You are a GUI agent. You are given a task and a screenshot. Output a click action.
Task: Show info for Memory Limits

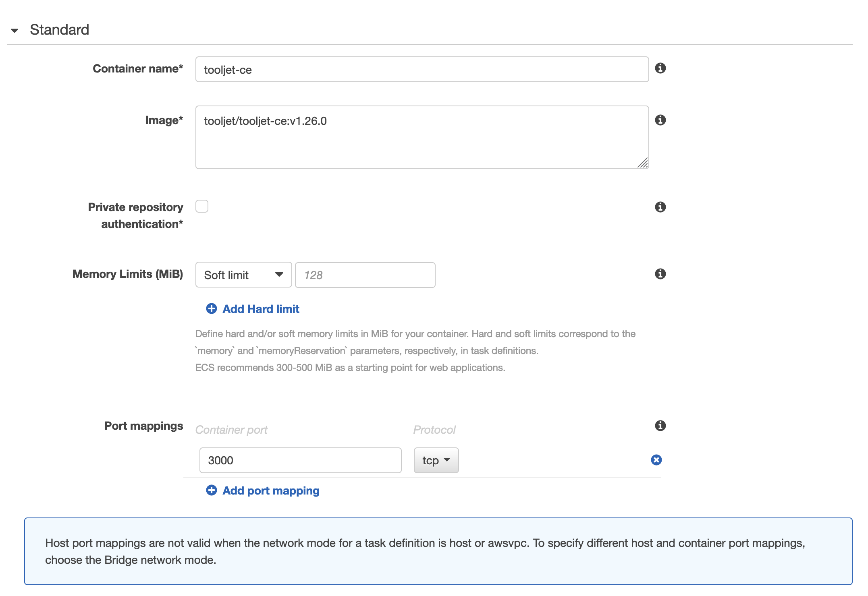(660, 274)
